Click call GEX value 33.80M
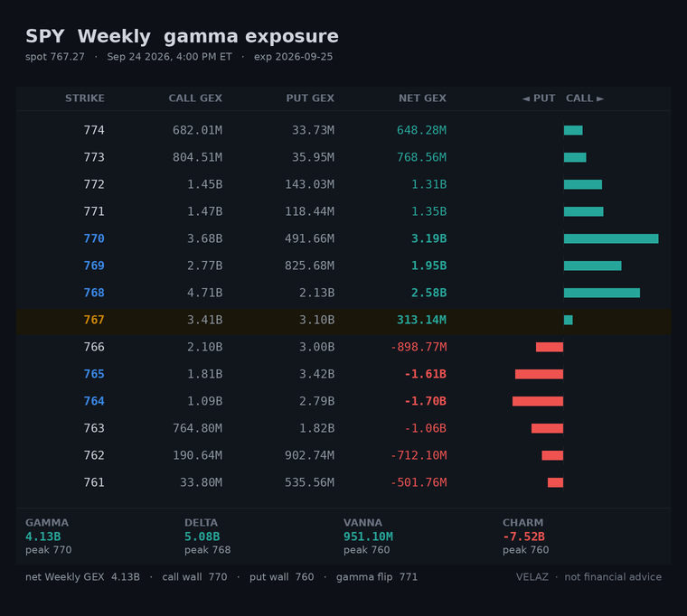This screenshot has width=687, height=616. [201, 483]
